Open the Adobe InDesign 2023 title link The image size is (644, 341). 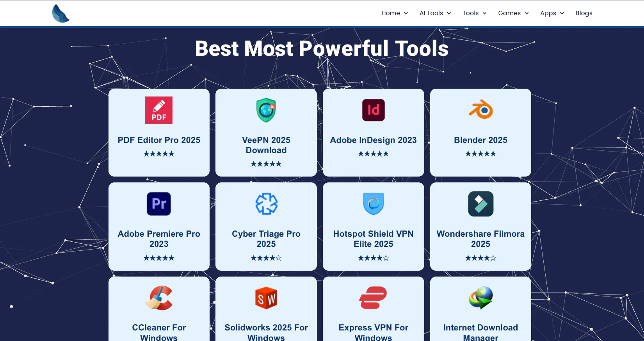coord(374,140)
